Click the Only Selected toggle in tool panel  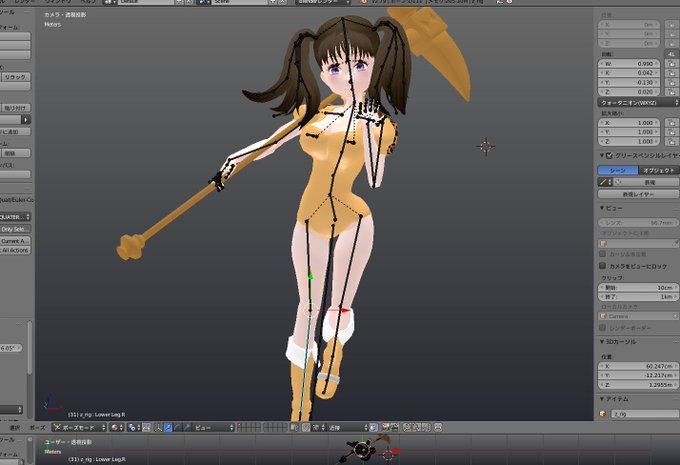(15, 229)
